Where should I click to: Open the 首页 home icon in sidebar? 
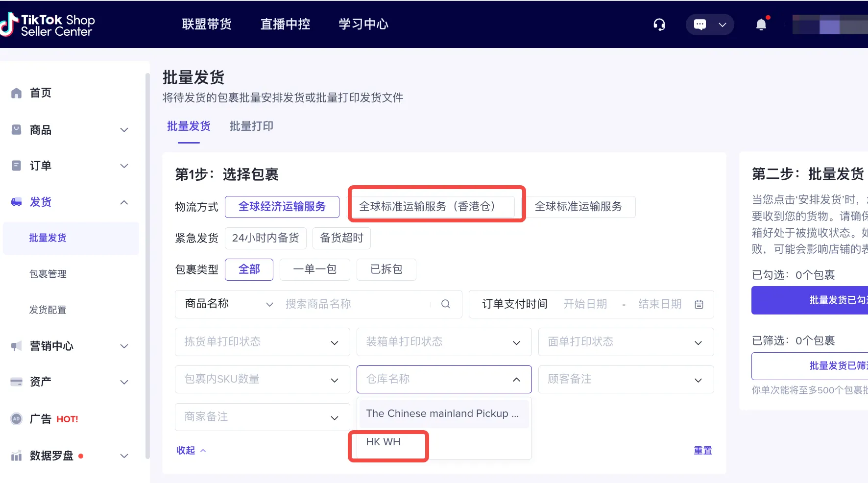tap(16, 93)
